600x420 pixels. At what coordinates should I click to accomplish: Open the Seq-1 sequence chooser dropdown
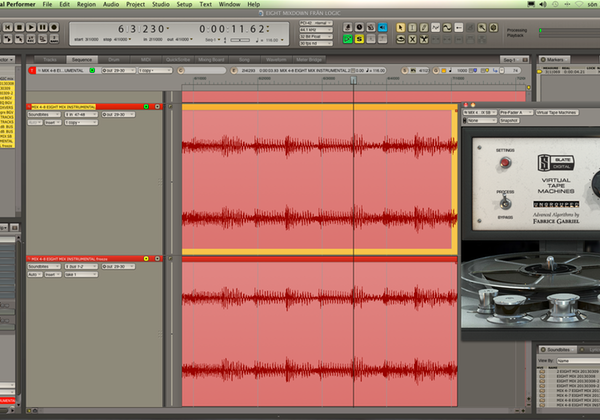click(515, 60)
